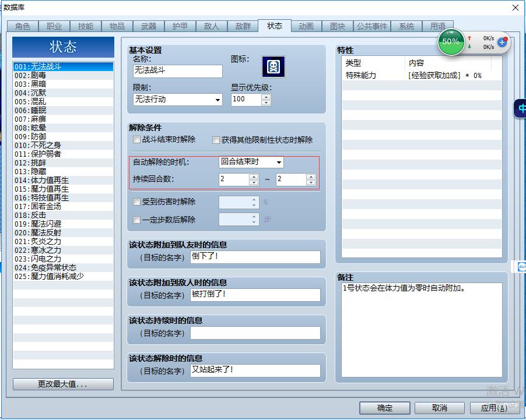Click the 显示优先级 value field

[246, 100]
